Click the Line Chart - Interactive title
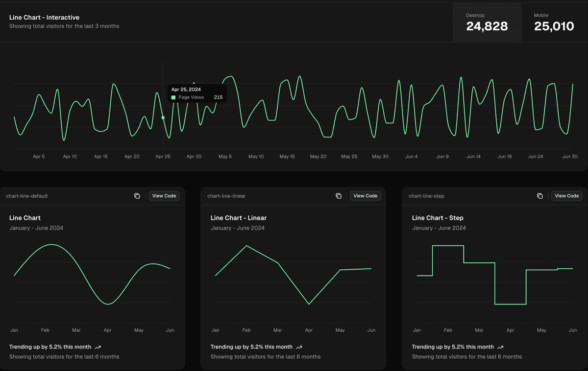 tap(44, 17)
